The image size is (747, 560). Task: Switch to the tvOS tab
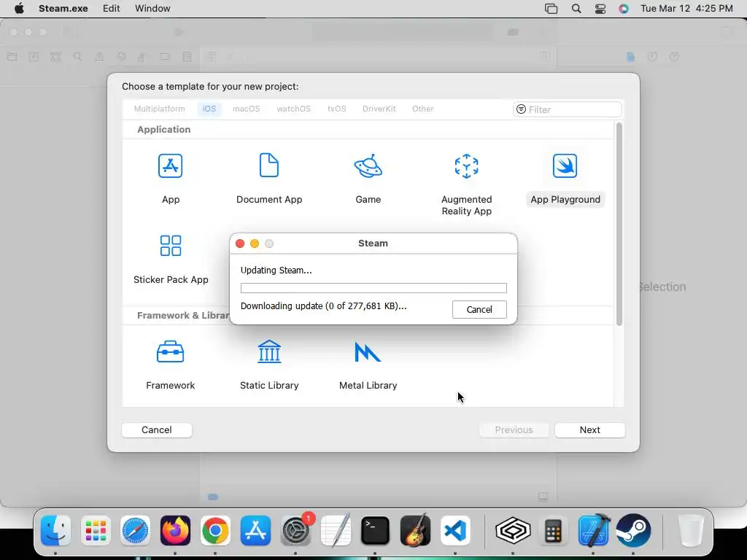(x=337, y=109)
